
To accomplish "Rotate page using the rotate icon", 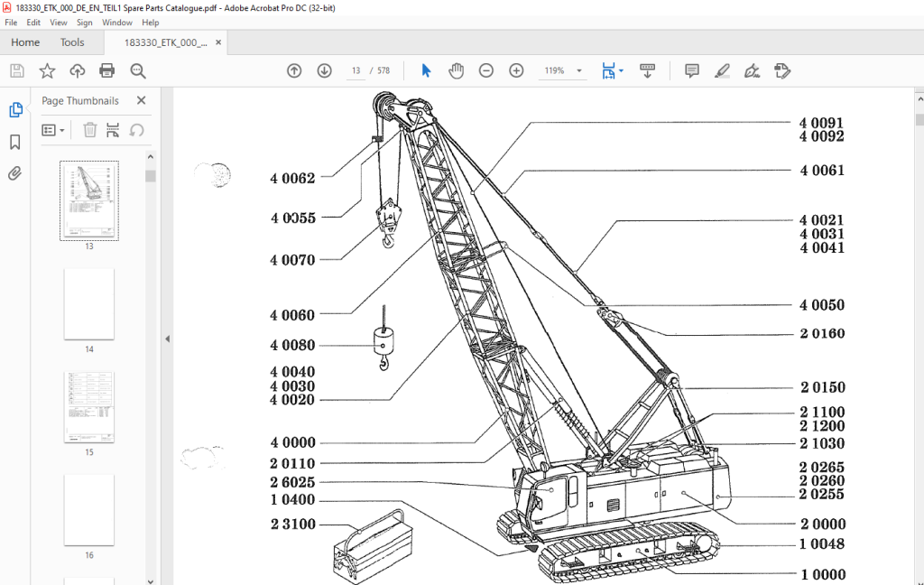I will 136,130.
